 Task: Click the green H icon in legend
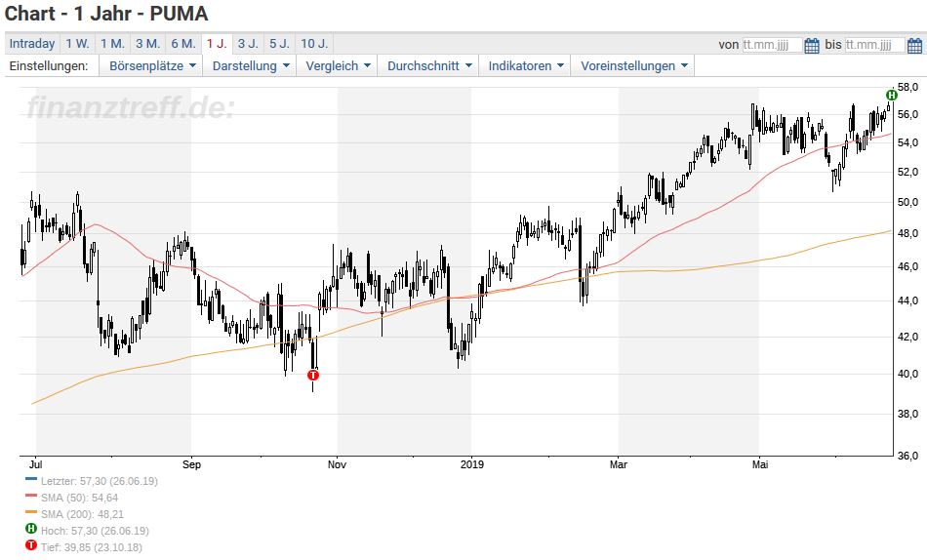[31, 529]
